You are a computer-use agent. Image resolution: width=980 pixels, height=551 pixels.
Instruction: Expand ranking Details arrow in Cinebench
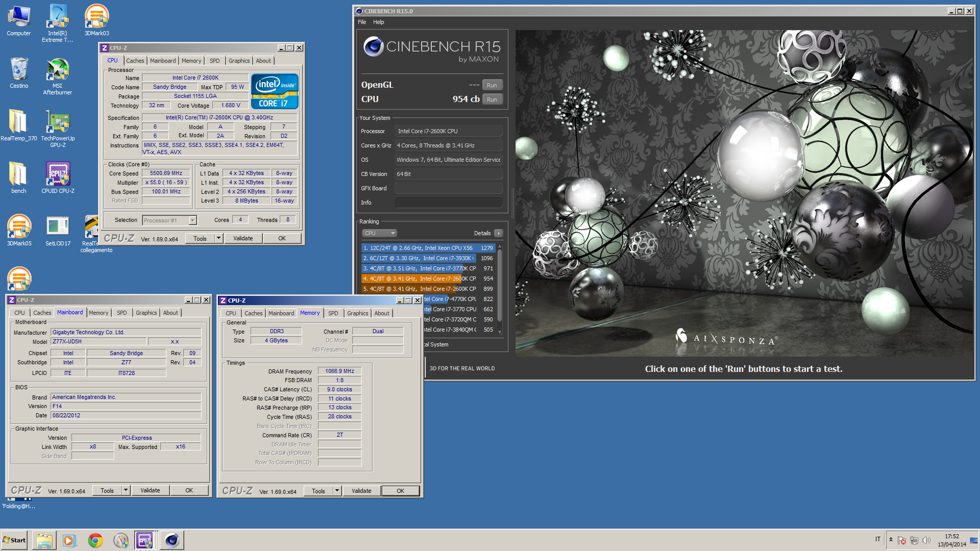click(x=499, y=233)
